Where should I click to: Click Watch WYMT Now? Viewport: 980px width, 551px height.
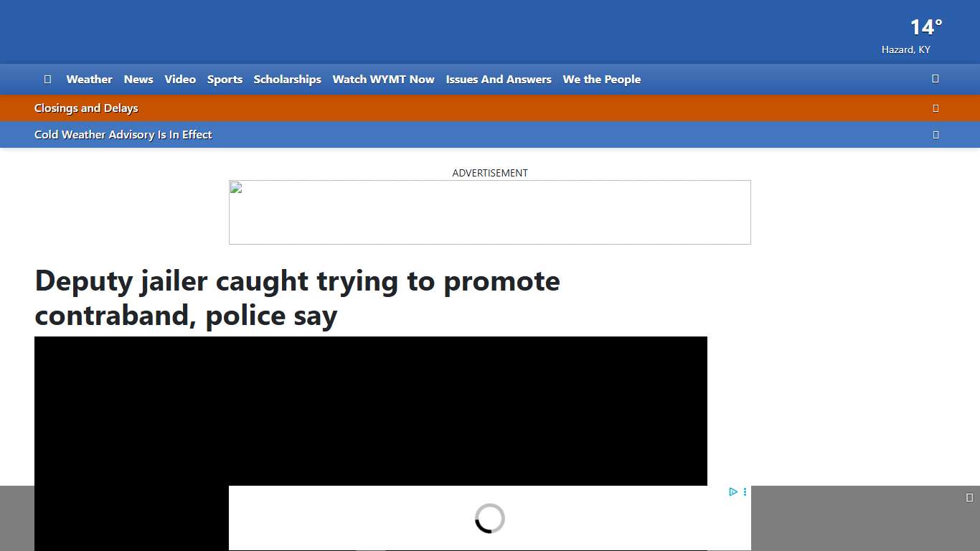pyautogui.click(x=383, y=80)
